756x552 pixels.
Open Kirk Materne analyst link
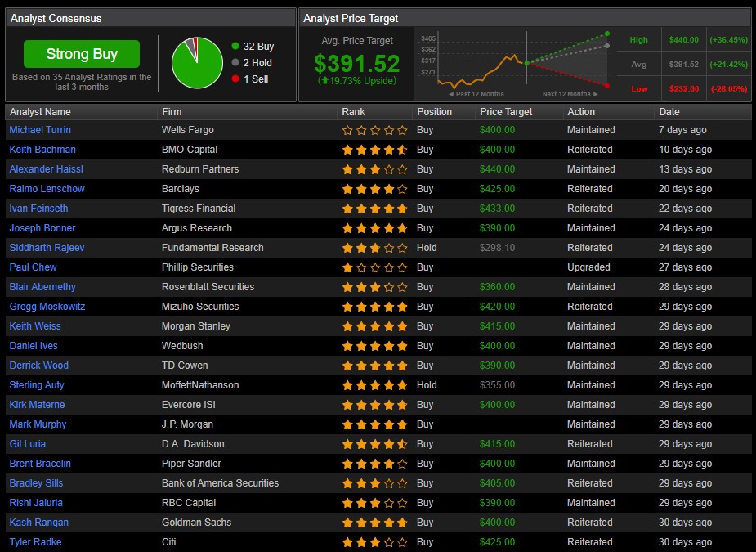[x=37, y=405]
